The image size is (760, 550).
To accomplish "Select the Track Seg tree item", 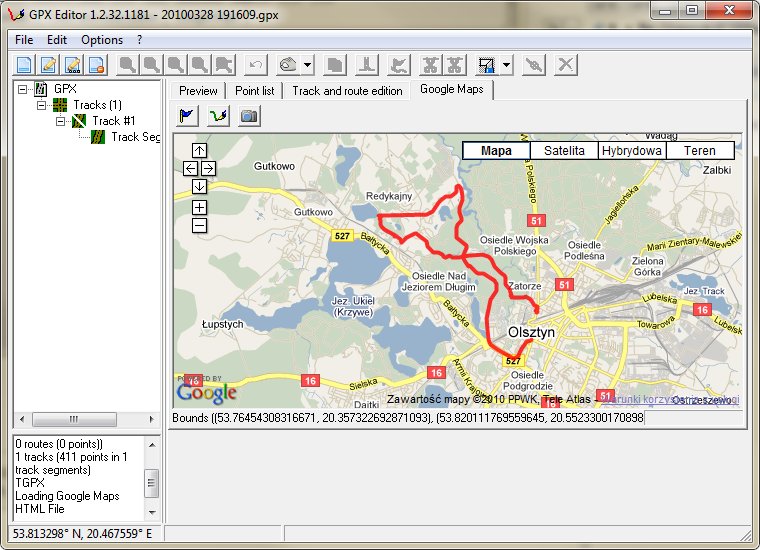I will [x=135, y=137].
